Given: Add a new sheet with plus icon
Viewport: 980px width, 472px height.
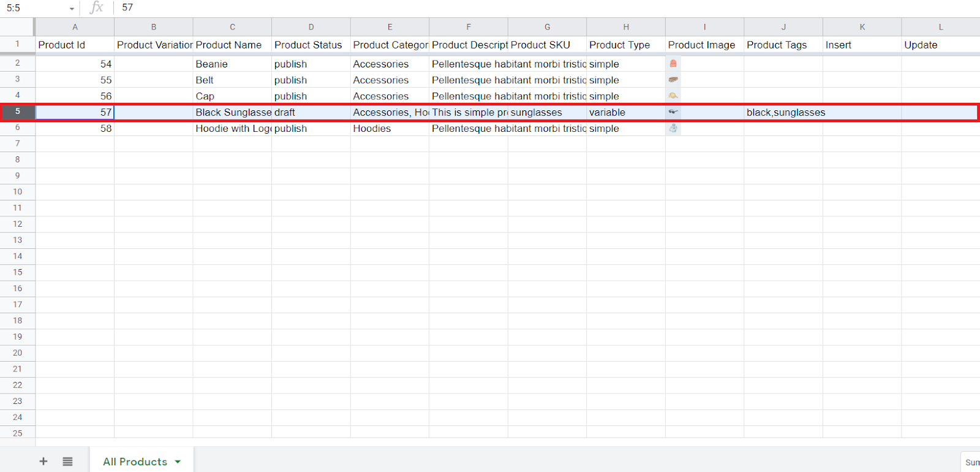Looking at the screenshot, I should 43,461.
